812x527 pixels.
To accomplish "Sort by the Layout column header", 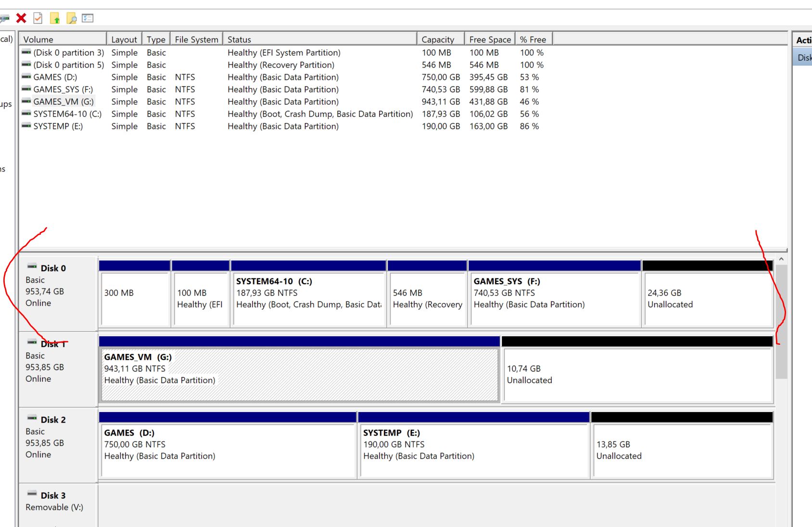I will pyautogui.click(x=124, y=39).
